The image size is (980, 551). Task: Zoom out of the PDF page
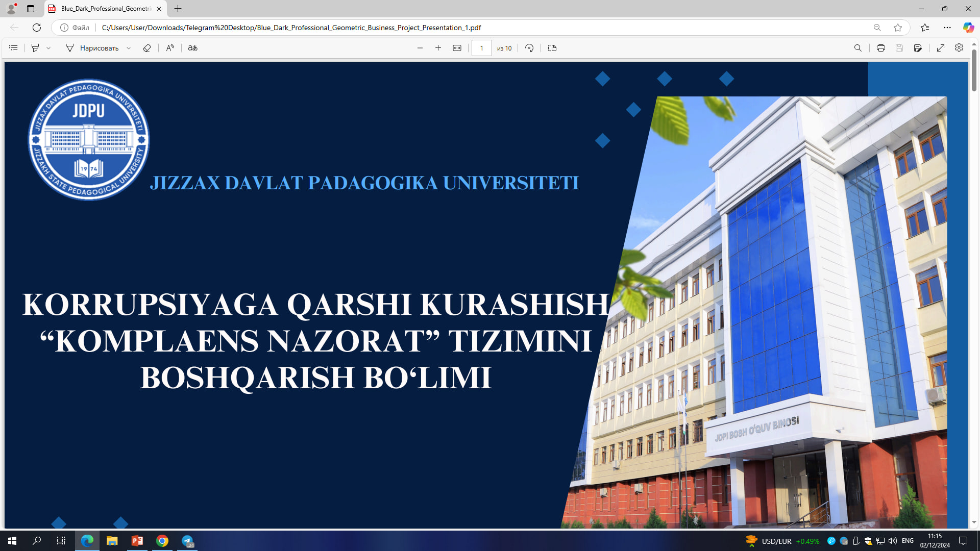(x=420, y=48)
